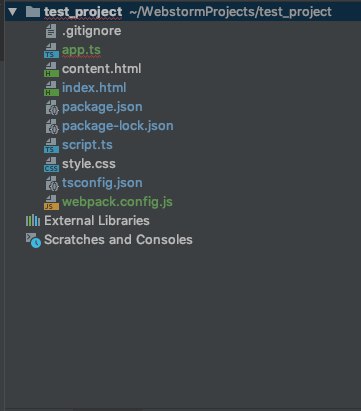Click the HTML icon beside content.html
Screen dimensions: 361x411
click(x=51, y=69)
